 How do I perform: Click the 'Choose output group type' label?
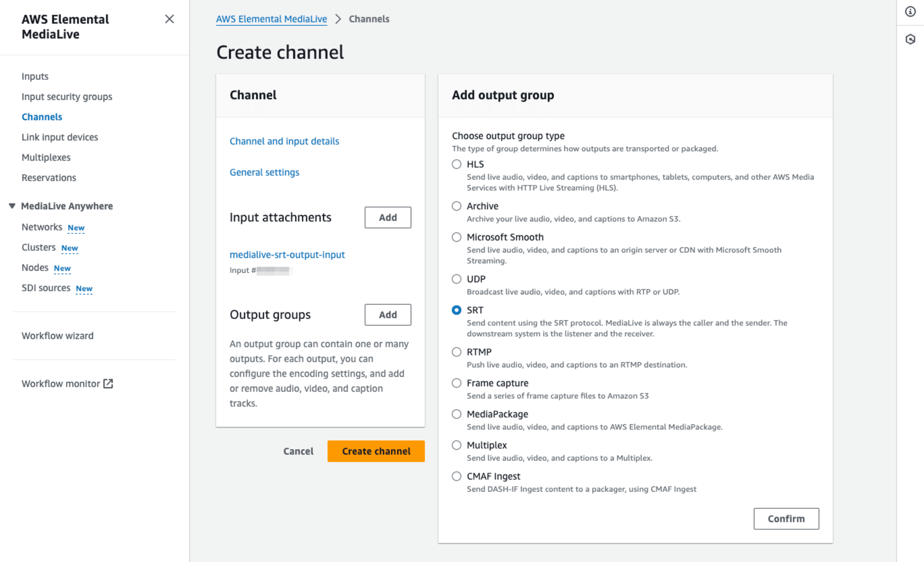click(x=508, y=136)
